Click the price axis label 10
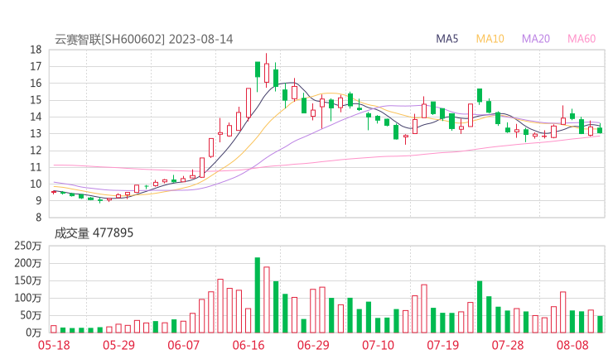The height and width of the screenshot is (364, 613). click(36, 184)
